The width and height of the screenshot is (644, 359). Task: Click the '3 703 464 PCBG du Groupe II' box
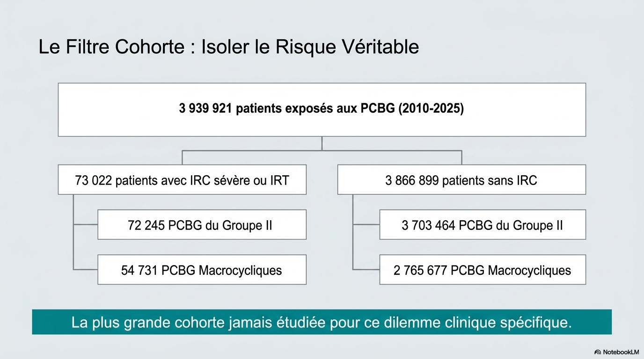[x=482, y=225]
